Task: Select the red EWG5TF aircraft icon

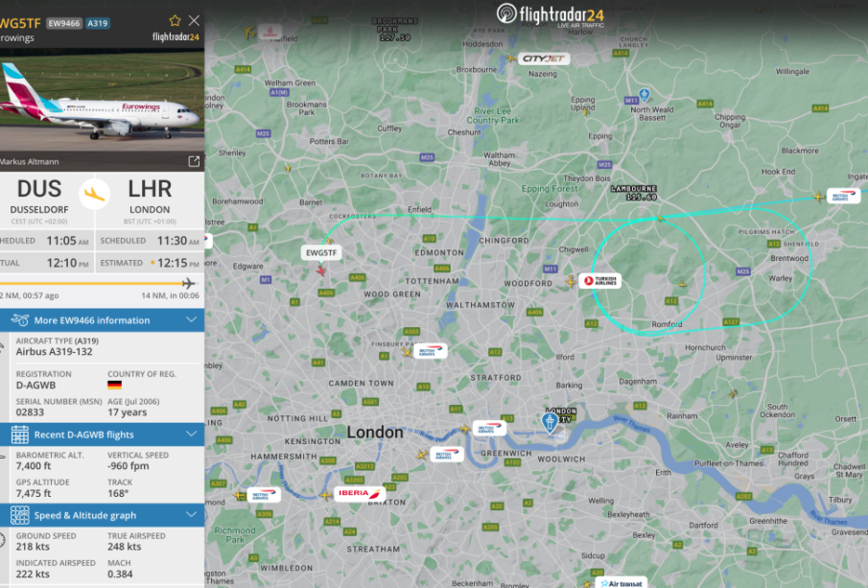Action: tap(321, 270)
